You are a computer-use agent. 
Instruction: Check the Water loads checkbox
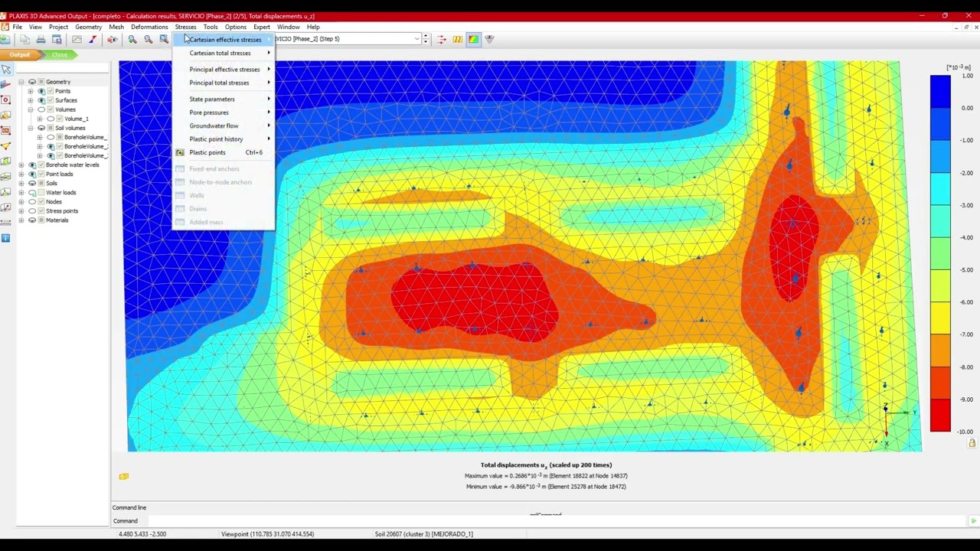pos(41,192)
